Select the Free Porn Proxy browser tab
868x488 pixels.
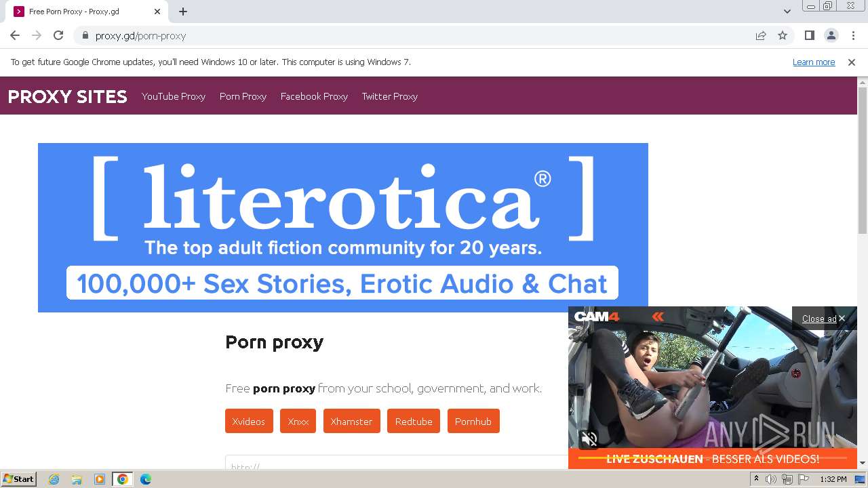click(x=87, y=12)
